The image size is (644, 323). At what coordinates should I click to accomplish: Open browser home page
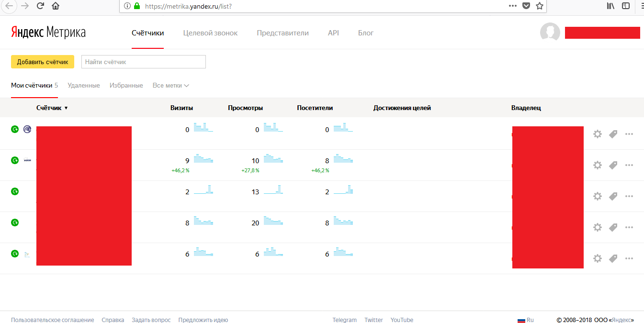coord(56,6)
